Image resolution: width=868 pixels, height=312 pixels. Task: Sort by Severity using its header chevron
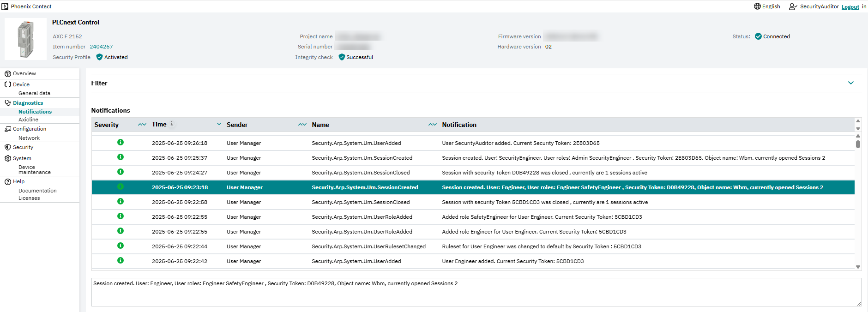142,125
